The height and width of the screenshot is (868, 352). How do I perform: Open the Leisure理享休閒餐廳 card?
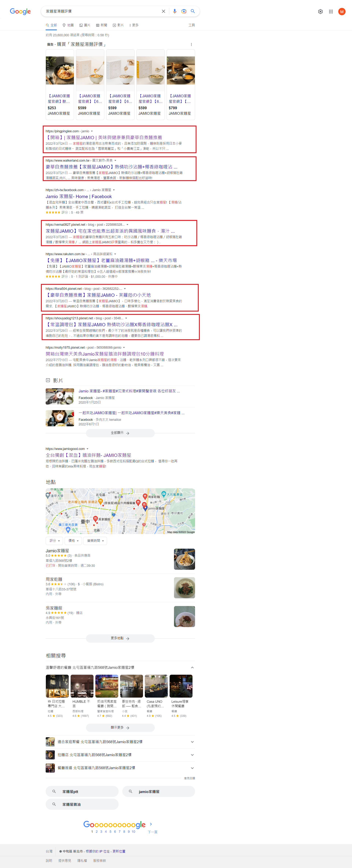pyautogui.click(x=181, y=696)
